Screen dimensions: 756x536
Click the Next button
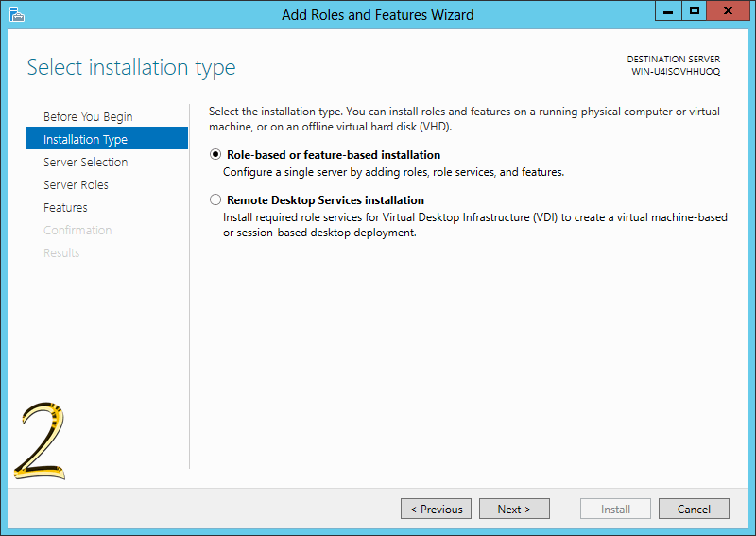pyautogui.click(x=514, y=509)
